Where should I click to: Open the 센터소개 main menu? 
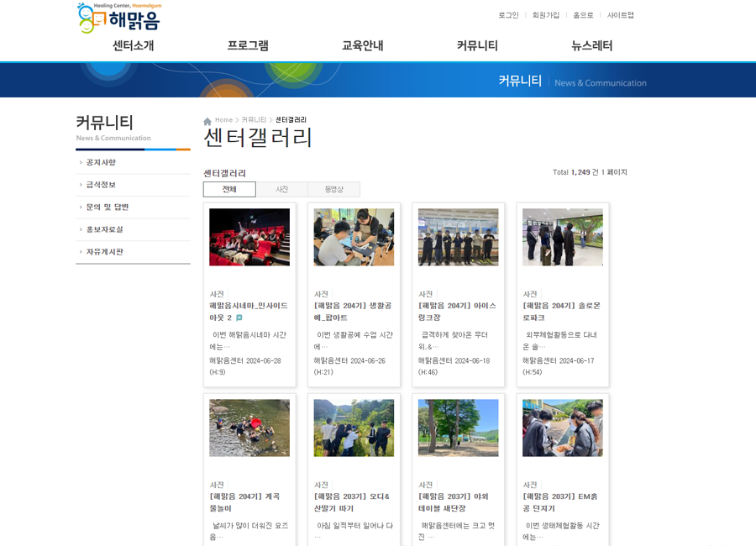click(133, 46)
